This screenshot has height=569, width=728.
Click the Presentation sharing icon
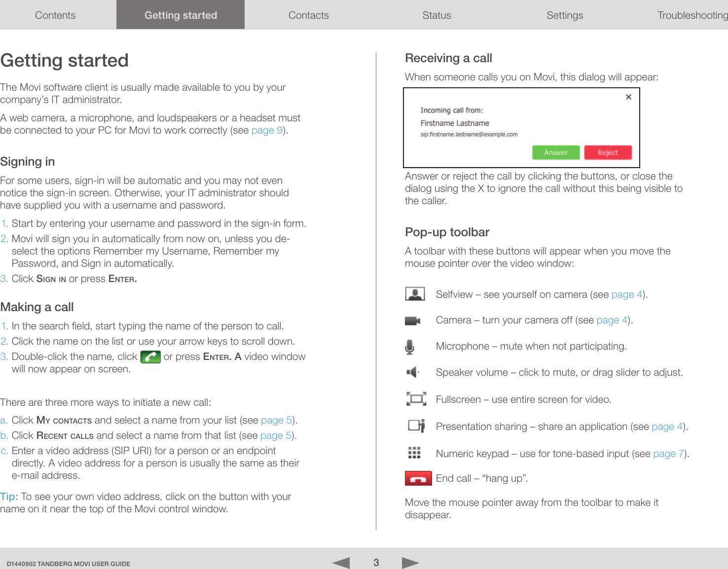click(x=417, y=426)
